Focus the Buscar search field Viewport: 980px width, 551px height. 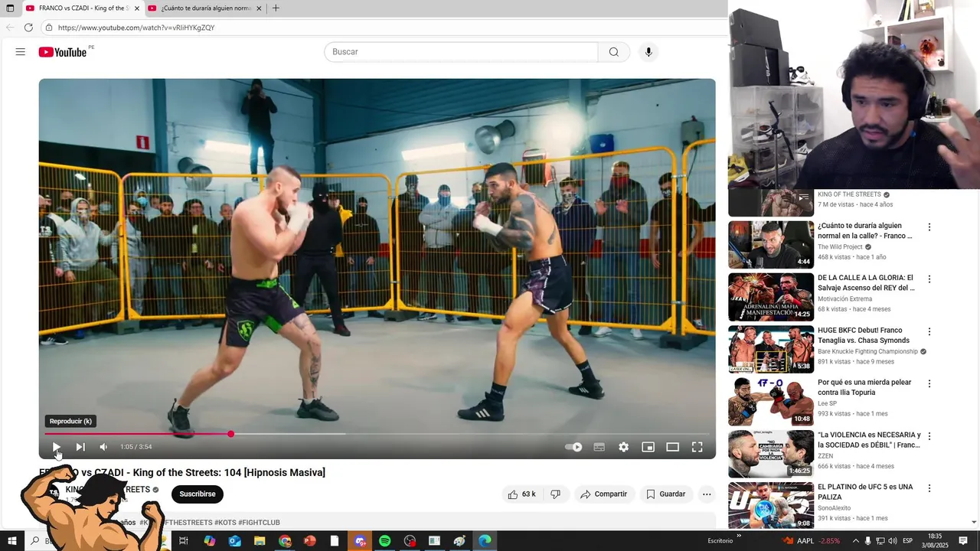click(461, 52)
